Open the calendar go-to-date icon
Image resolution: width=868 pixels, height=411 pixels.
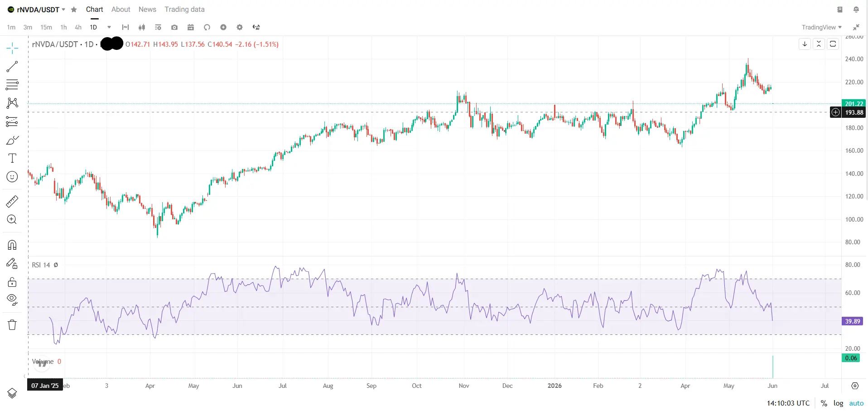click(191, 27)
